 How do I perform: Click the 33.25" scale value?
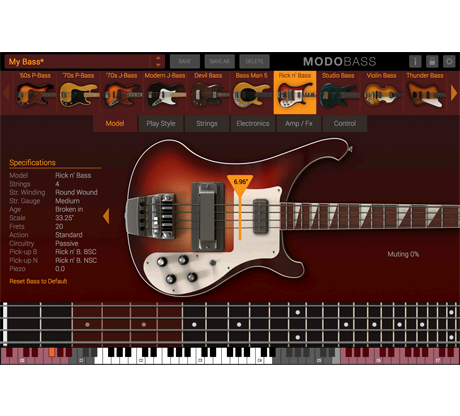tap(64, 218)
